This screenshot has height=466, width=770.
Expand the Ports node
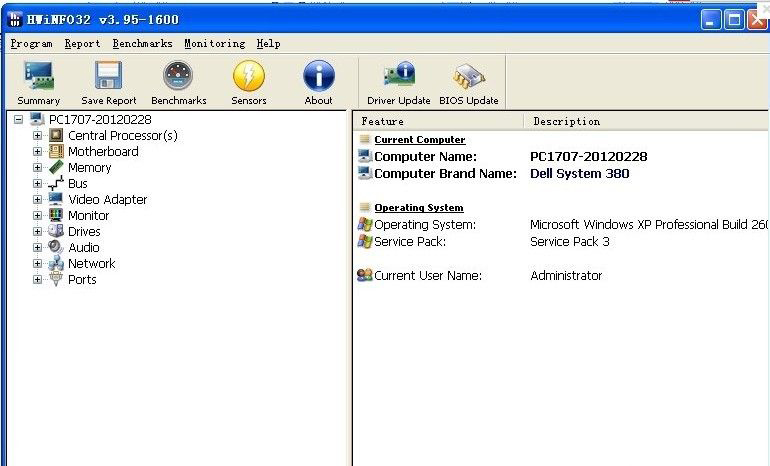pyautogui.click(x=37, y=279)
